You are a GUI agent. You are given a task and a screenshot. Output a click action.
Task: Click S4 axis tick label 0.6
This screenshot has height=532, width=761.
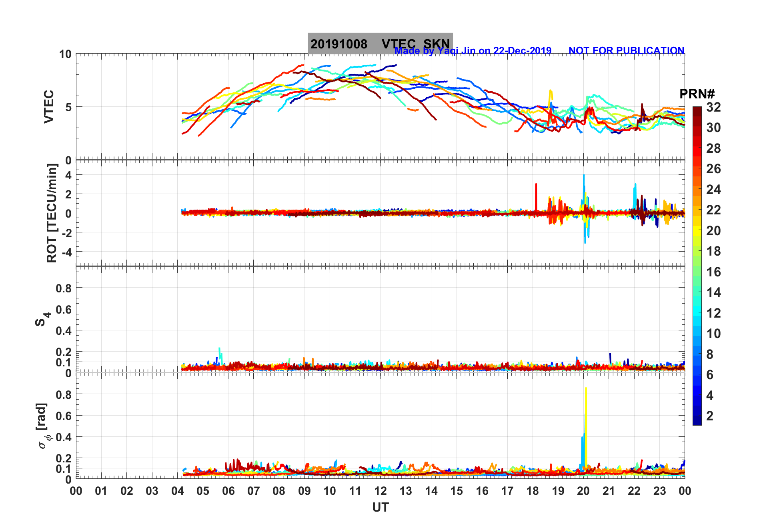[64, 309]
